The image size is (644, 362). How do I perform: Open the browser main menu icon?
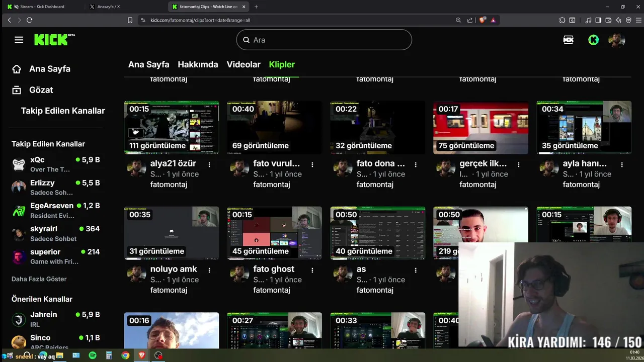[638, 20]
